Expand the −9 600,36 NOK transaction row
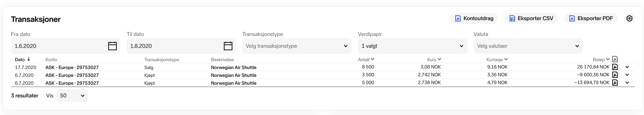644x115 pixels. [x=627, y=75]
